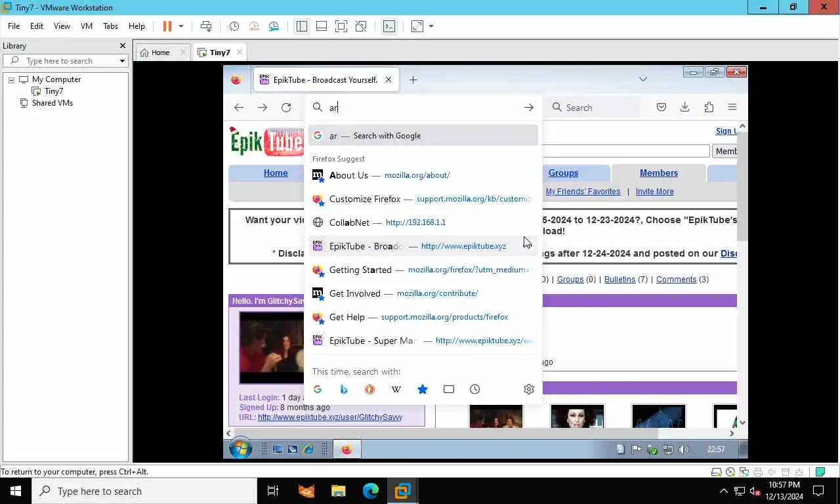Toggle the VMware library sidebar view
Image resolution: width=840 pixels, height=504 pixels.
click(x=301, y=26)
